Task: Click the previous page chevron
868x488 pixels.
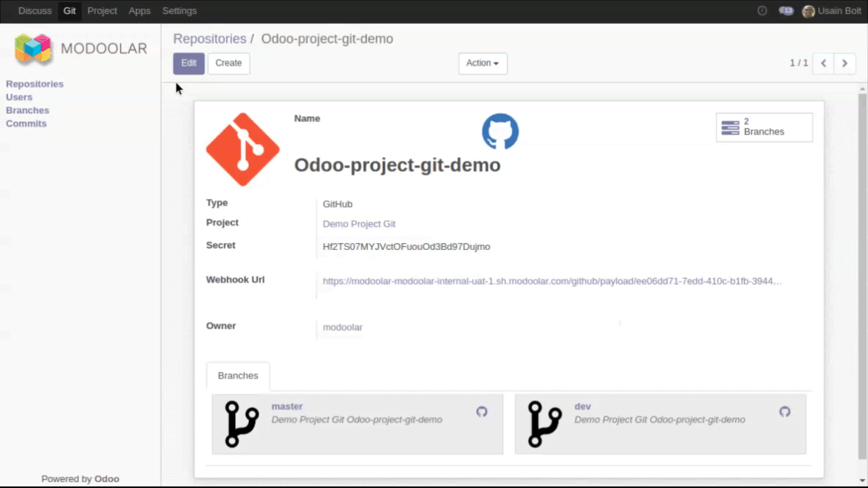Action: [x=823, y=64]
